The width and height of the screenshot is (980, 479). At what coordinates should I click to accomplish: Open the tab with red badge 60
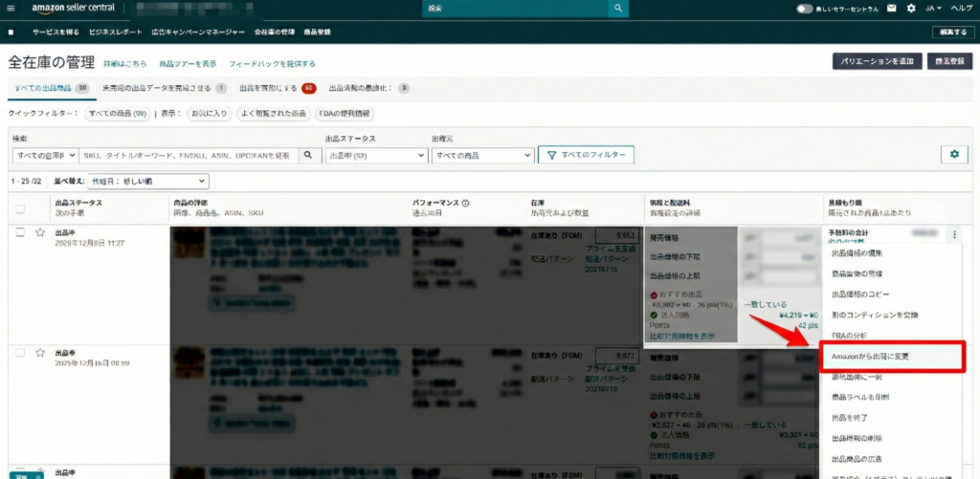(x=278, y=88)
